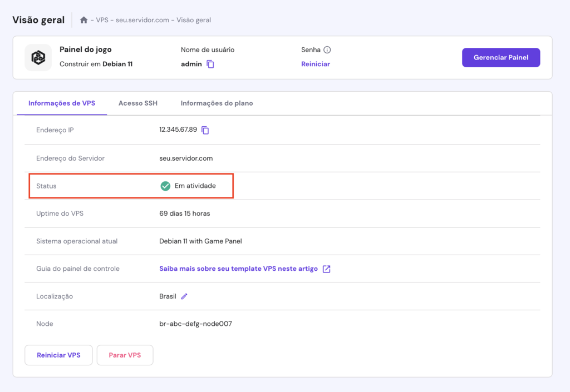Open the external link icon beside the template article
Viewport: 570px width, 392px height.
[327, 269]
